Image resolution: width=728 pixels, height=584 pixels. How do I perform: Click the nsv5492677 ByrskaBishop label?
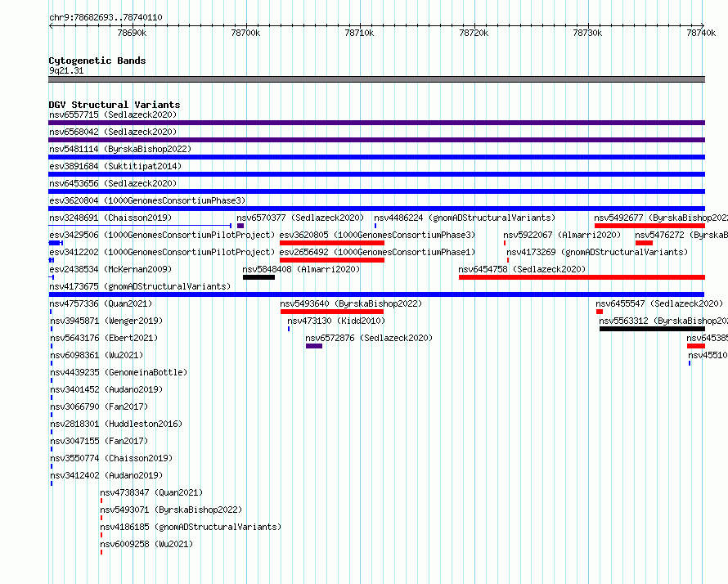coord(661,218)
